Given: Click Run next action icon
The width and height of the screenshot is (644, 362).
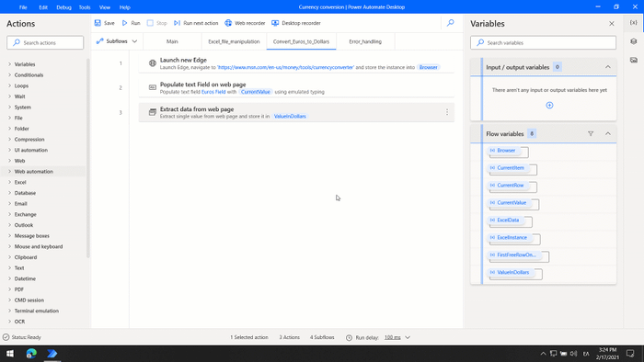Looking at the screenshot, I should (177, 23).
